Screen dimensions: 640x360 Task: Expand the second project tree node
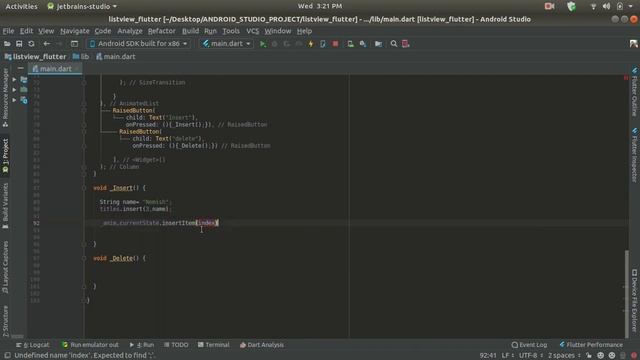click(14, 89)
